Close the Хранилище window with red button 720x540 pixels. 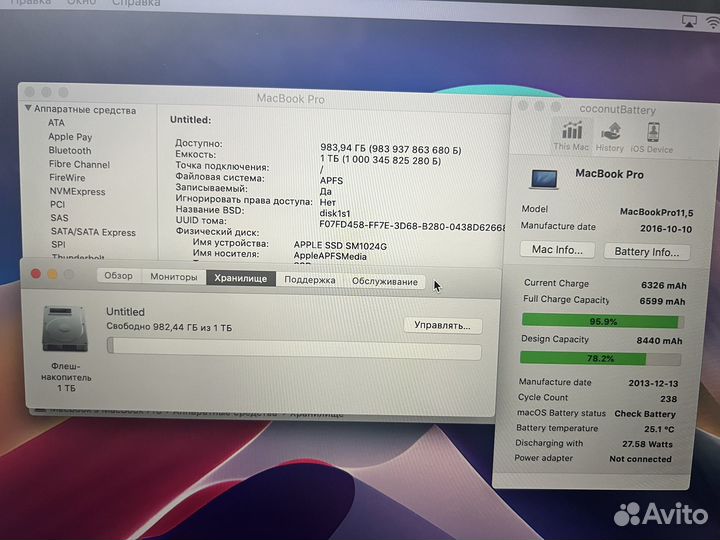(36, 274)
